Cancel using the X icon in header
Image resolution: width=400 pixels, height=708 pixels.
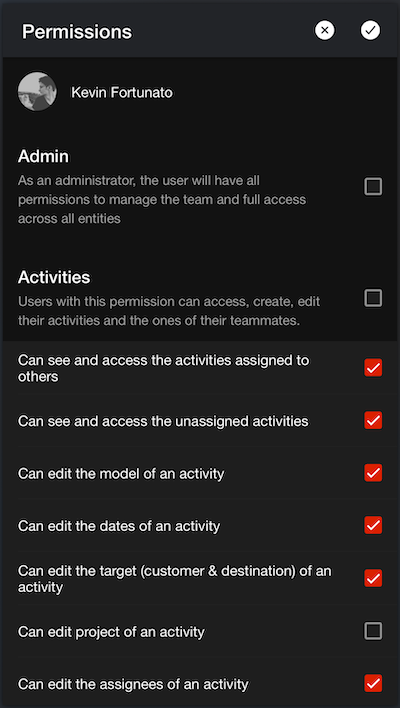325,31
